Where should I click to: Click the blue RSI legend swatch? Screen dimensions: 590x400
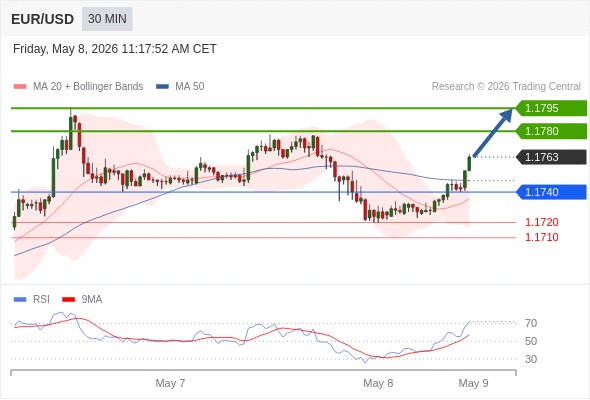(20, 300)
